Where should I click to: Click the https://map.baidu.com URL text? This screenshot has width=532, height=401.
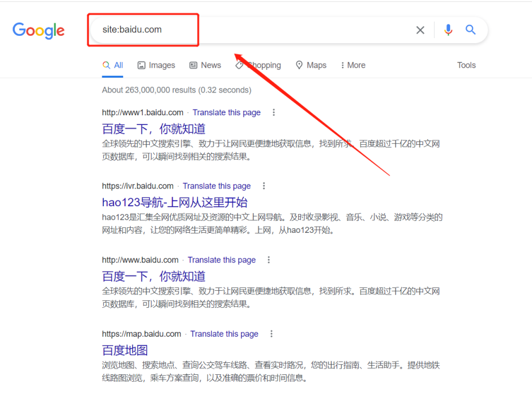141,334
